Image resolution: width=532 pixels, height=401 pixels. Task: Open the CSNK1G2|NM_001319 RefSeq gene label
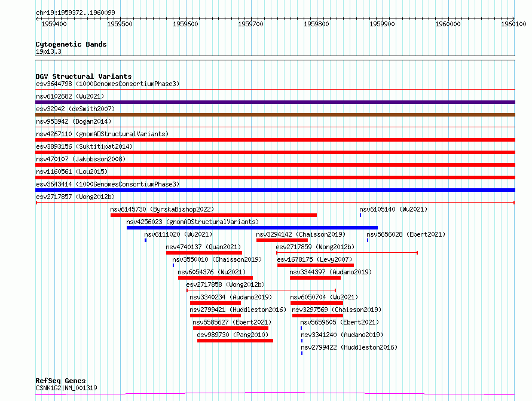tap(66, 388)
